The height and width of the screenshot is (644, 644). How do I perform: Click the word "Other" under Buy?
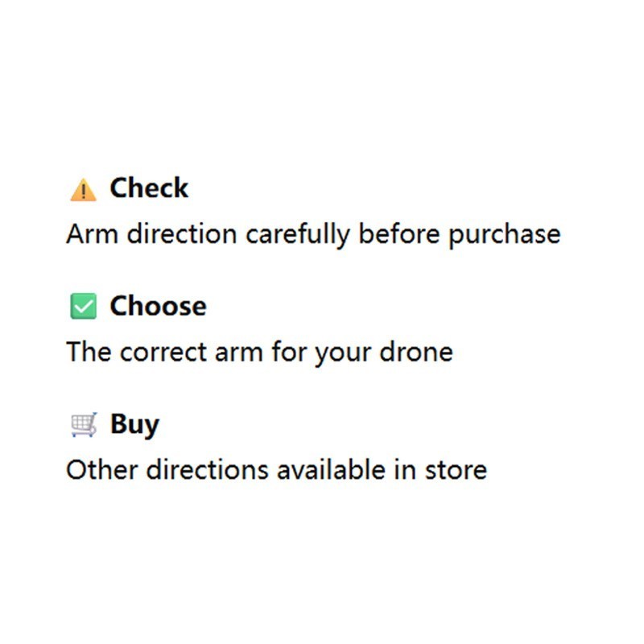(x=102, y=470)
